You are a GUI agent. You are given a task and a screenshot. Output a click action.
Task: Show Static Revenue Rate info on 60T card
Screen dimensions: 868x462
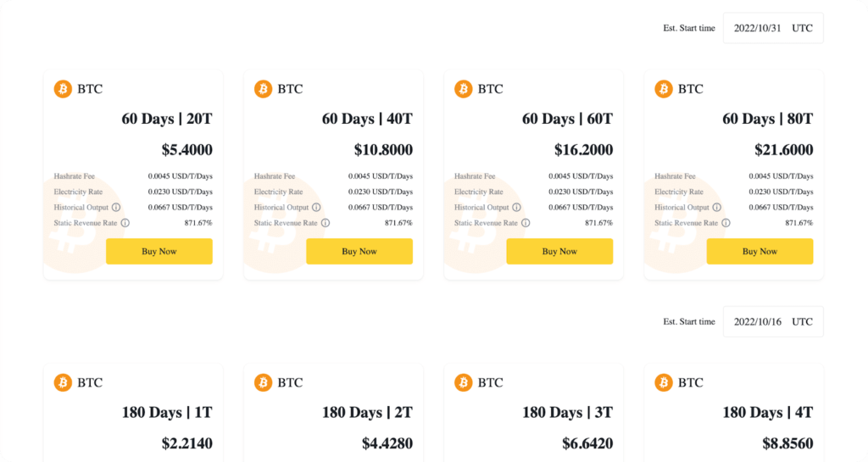(x=526, y=223)
